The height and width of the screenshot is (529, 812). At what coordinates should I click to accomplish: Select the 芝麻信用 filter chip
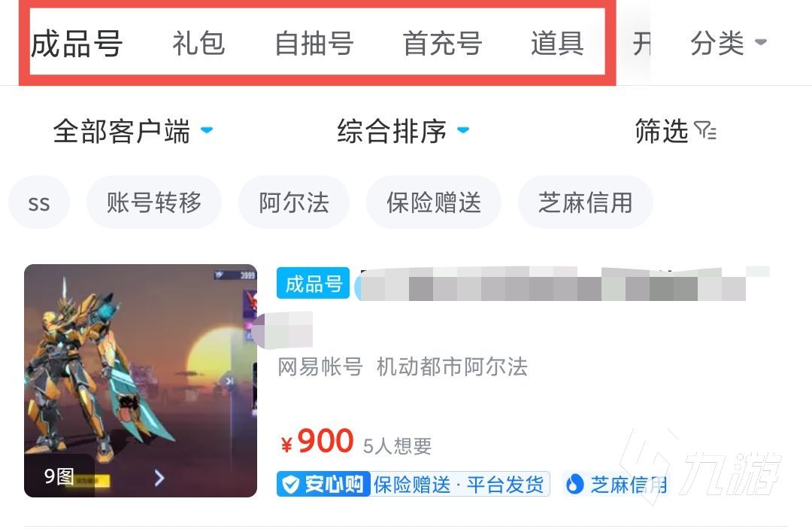coord(585,202)
